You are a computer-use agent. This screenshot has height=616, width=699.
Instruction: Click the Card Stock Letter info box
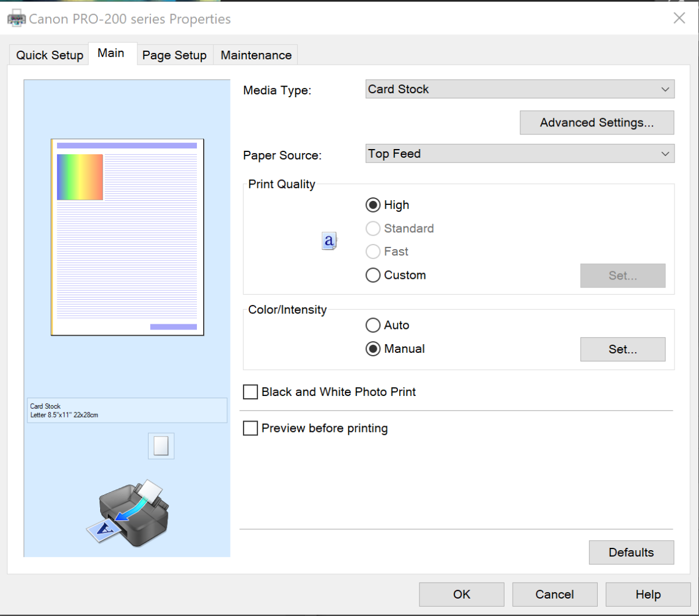[x=127, y=410]
